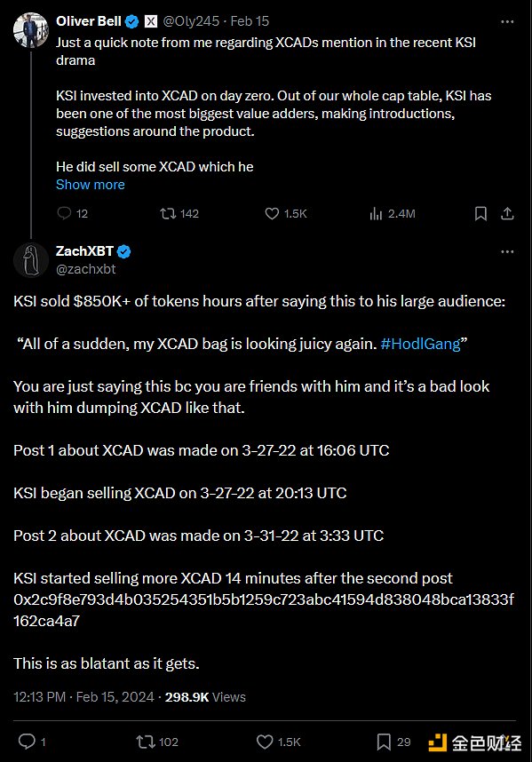Open Oliver Bell's profile avatar

[x=30, y=30]
